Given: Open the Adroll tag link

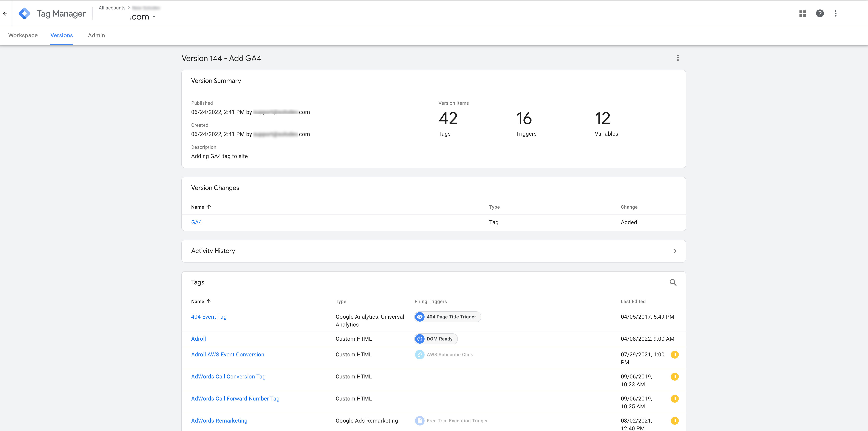Looking at the screenshot, I should tap(198, 339).
